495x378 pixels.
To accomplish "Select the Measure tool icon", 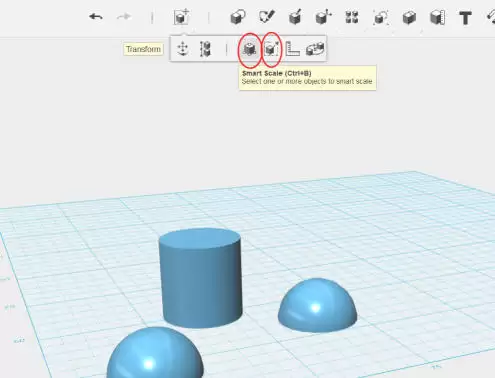I will (438, 17).
